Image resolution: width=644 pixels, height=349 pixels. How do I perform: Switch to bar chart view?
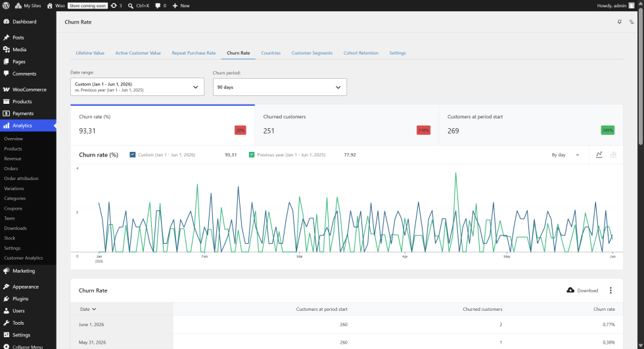613,154
